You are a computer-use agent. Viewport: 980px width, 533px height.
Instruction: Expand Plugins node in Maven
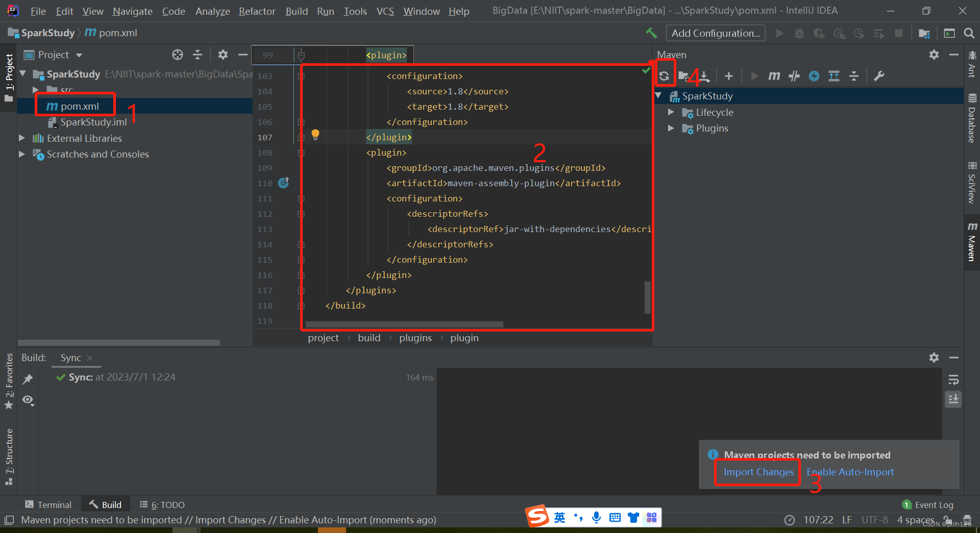(671, 128)
